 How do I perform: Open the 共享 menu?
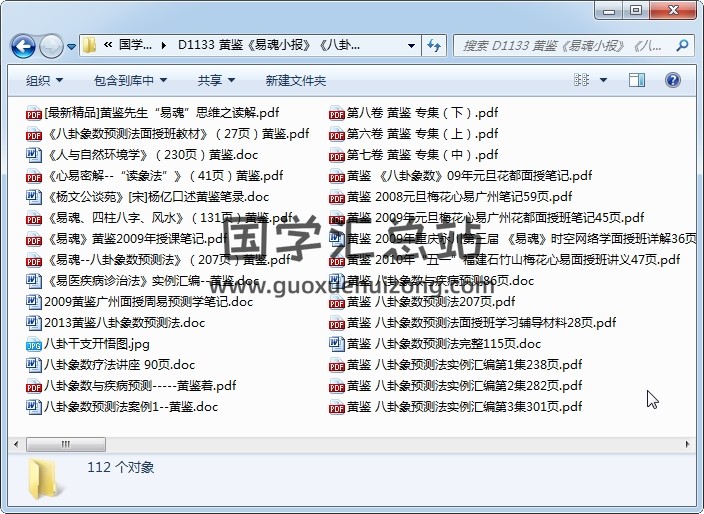pyautogui.click(x=216, y=80)
